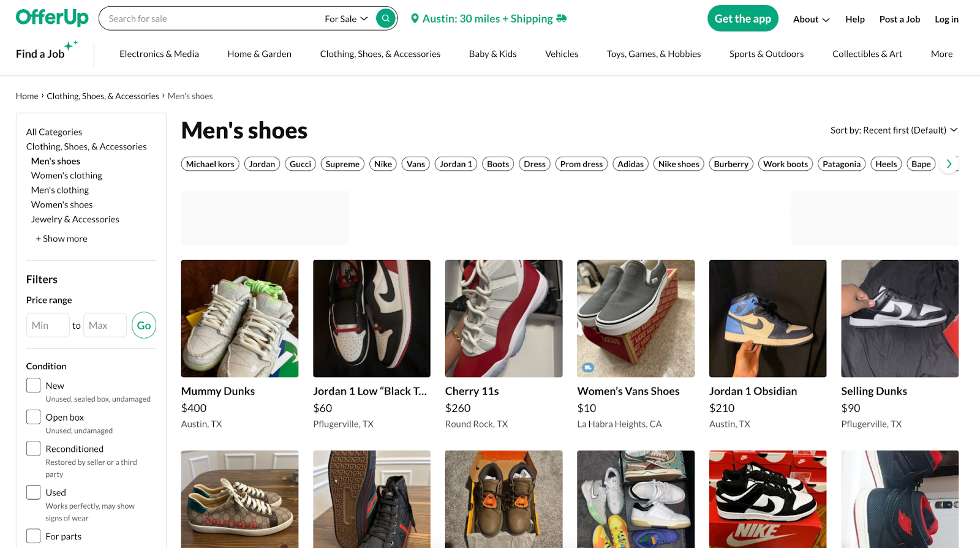Screen dimensions: 980x548
Task: Select the Gucci tag chip
Action: [300, 163]
